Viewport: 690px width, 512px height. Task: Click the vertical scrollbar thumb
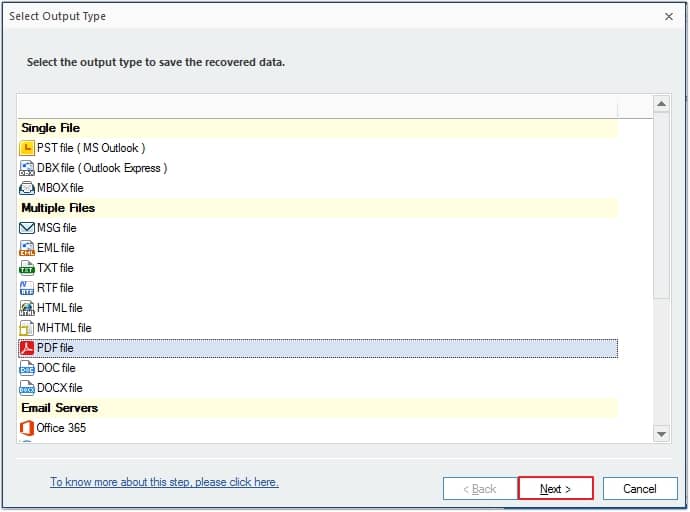pyautogui.click(x=661, y=206)
